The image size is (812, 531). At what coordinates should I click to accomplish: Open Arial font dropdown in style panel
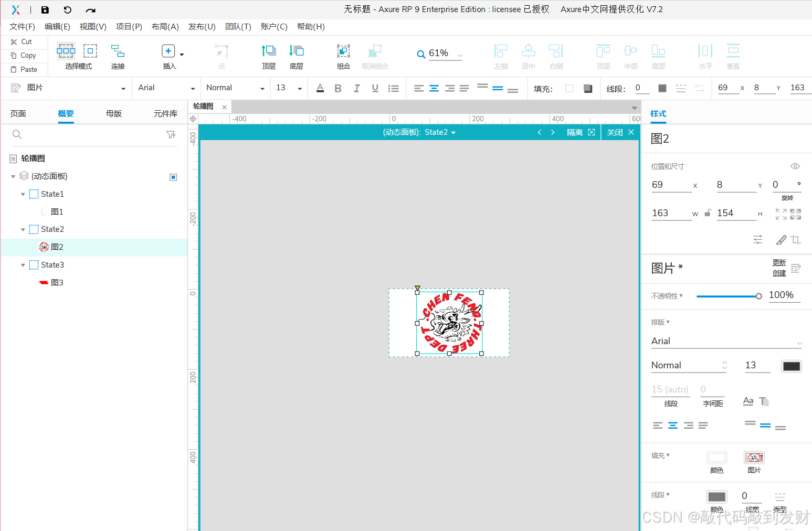click(726, 342)
